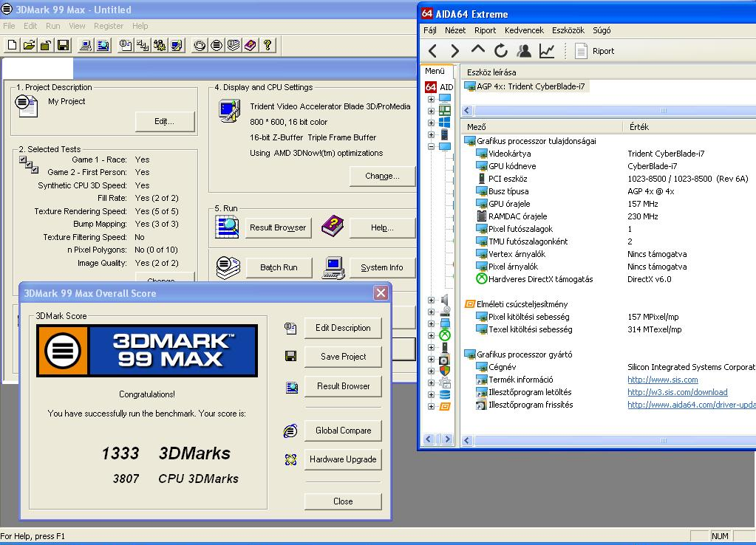Collapse the expanded Display node in AIDA64 tree
The height and width of the screenshot is (545, 756).
pos(431,146)
